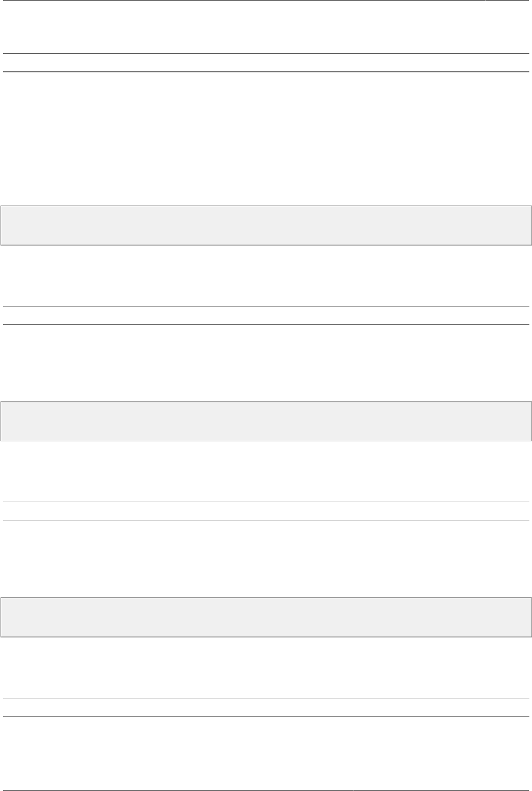Click the band between the second rule pair
Viewport: 532px width, 791px height.
pyautogui.click(x=265, y=315)
